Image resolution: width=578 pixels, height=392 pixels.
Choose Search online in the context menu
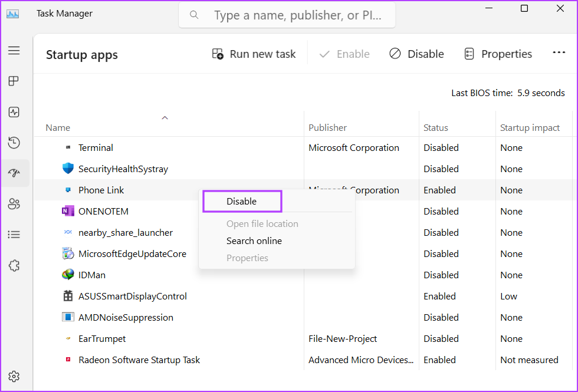click(x=254, y=241)
